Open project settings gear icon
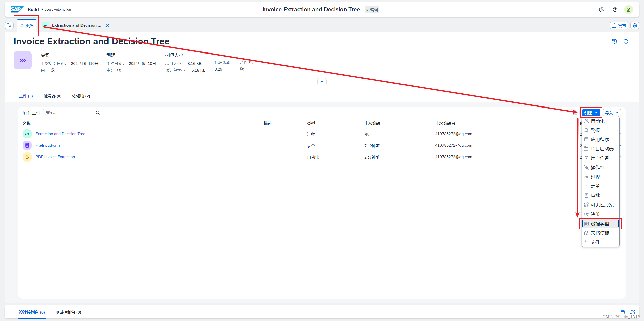The height and width of the screenshot is (321, 644). coord(635,25)
